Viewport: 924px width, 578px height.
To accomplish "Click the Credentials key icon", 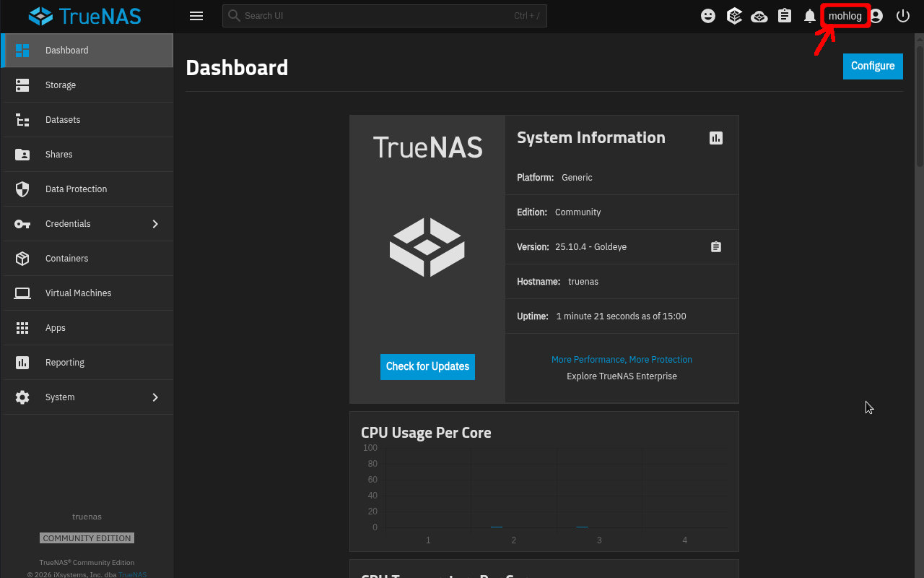I will pyautogui.click(x=22, y=224).
